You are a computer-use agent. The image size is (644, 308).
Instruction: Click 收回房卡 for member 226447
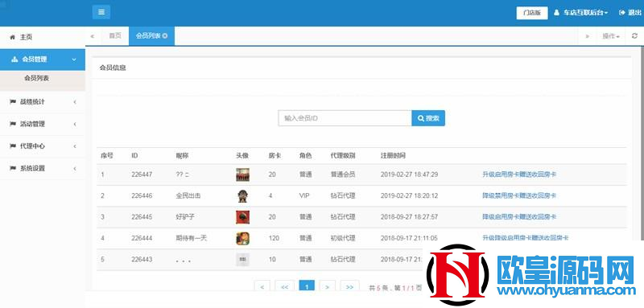(544, 175)
